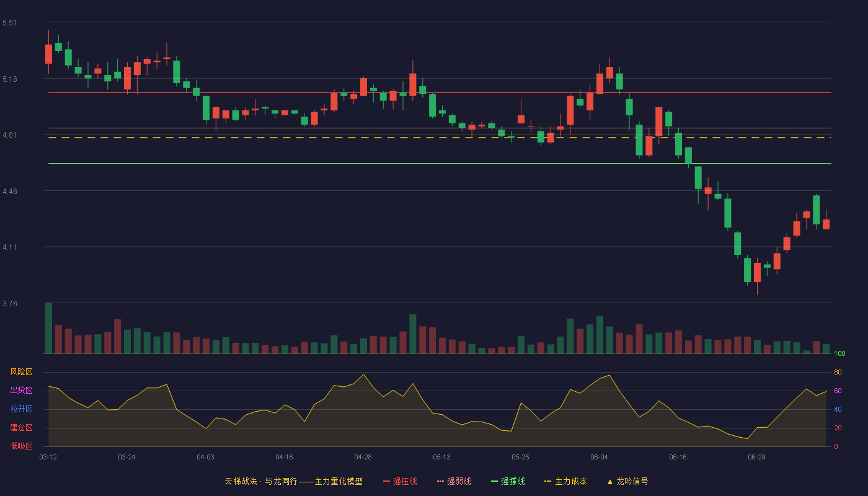
Task: Click the 20 indicator scale value
Action: [x=838, y=428]
